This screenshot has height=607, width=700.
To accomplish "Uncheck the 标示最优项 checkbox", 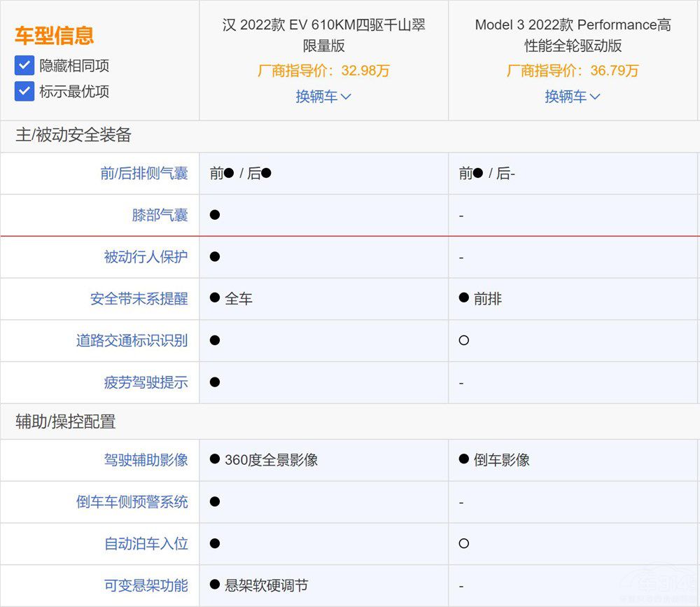I will click(x=24, y=91).
